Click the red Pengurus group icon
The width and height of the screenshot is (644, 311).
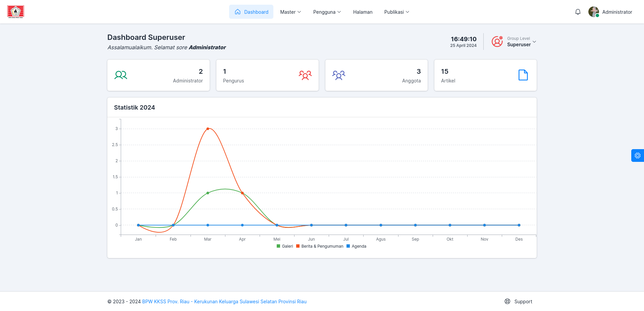(305, 75)
